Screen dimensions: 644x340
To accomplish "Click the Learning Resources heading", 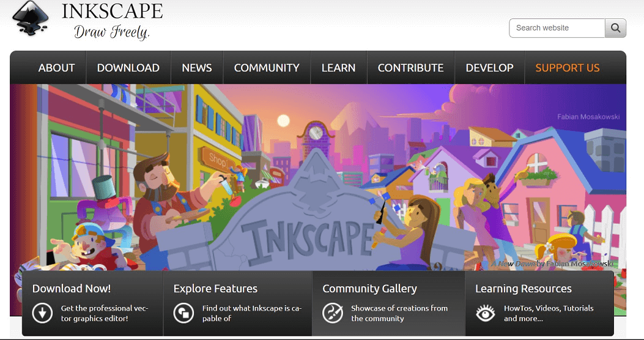I will pos(524,289).
